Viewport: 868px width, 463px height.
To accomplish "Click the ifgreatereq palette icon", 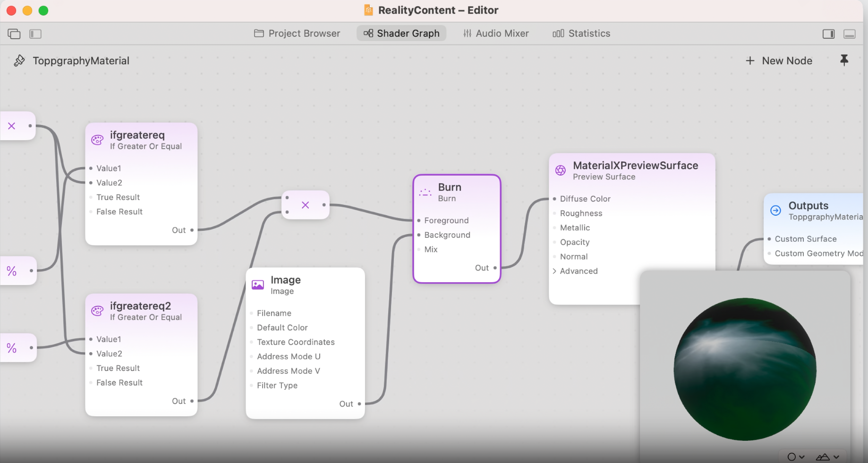I will pos(97,140).
